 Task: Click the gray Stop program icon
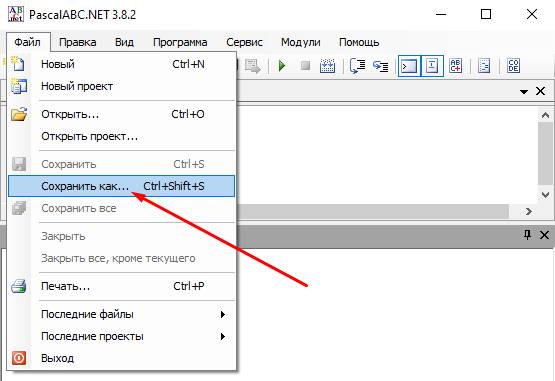305,66
